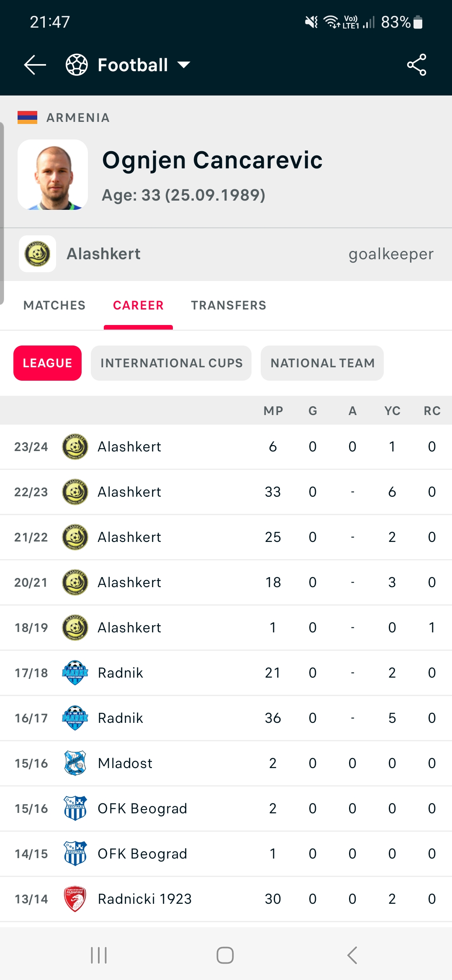The width and height of the screenshot is (452, 980).
Task: Open the share menu
Action: click(417, 64)
